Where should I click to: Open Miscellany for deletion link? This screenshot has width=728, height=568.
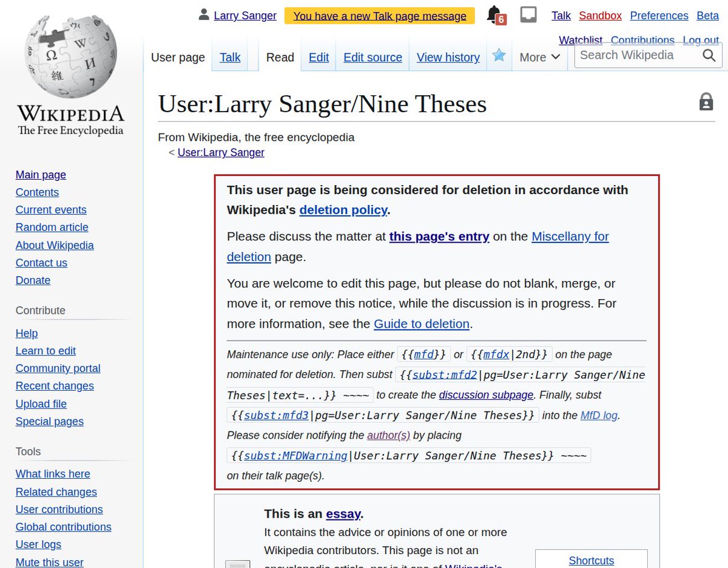(418, 246)
